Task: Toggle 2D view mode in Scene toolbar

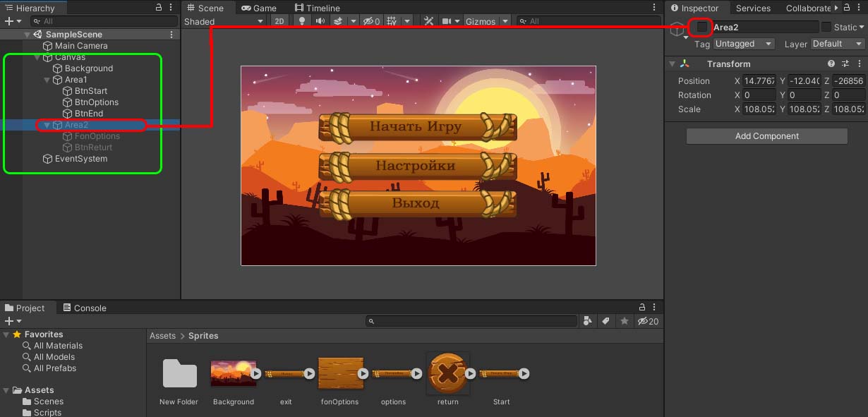Action: 279,21
